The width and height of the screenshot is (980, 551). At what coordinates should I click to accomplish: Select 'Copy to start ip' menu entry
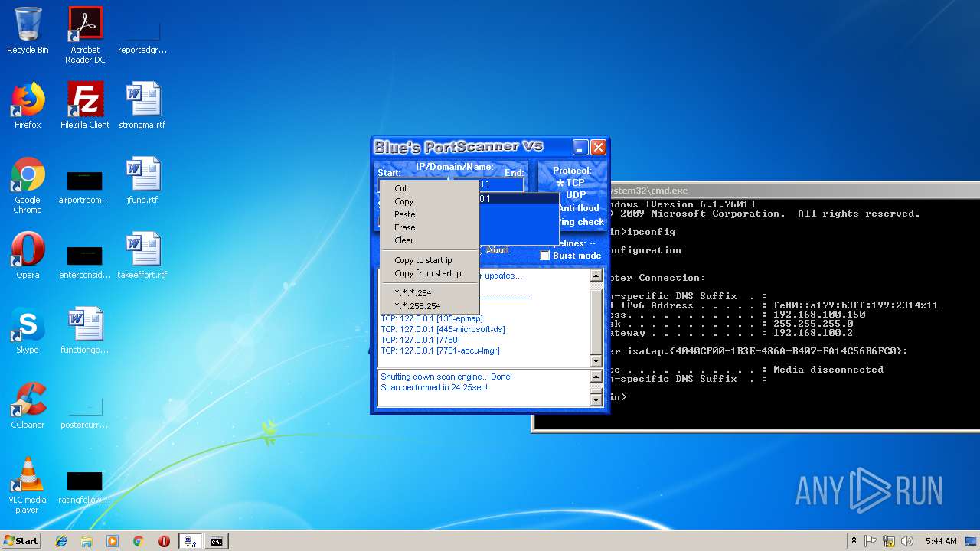pos(430,260)
